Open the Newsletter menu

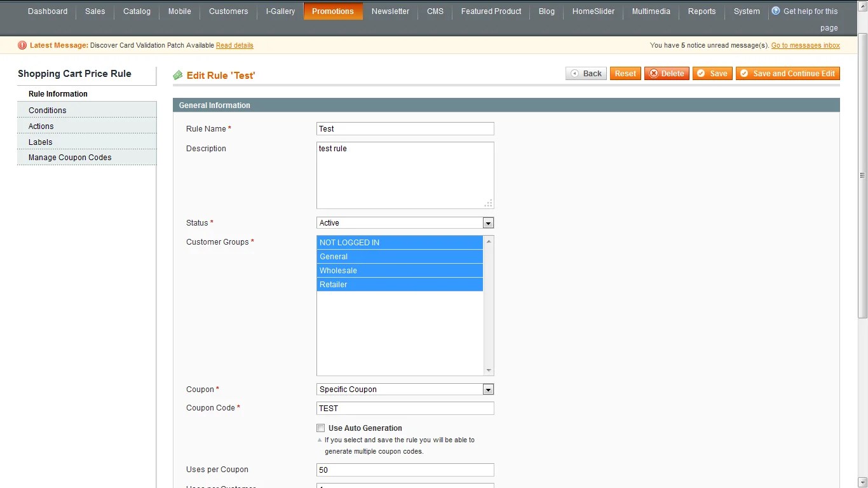click(390, 11)
